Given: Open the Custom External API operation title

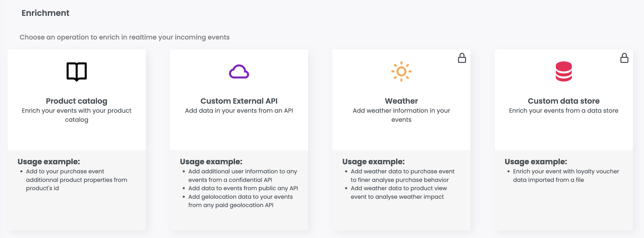Looking at the screenshot, I should click(x=239, y=101).
